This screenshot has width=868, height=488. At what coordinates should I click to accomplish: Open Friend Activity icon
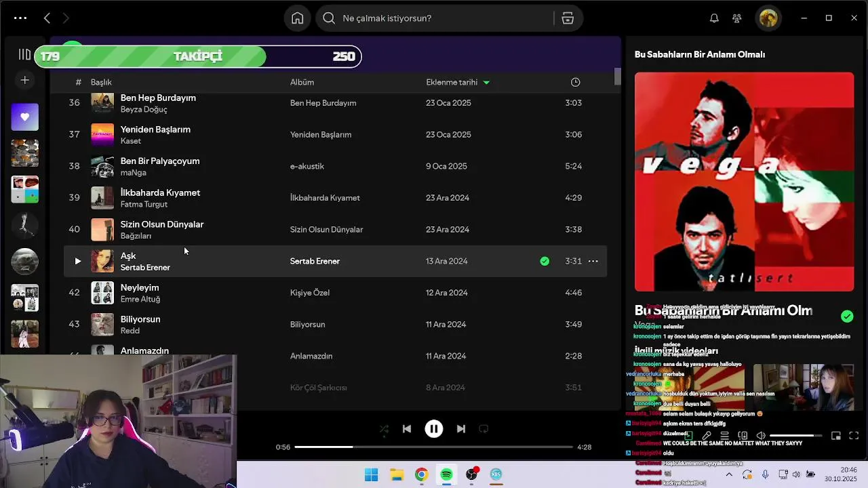tap(737, 18)
